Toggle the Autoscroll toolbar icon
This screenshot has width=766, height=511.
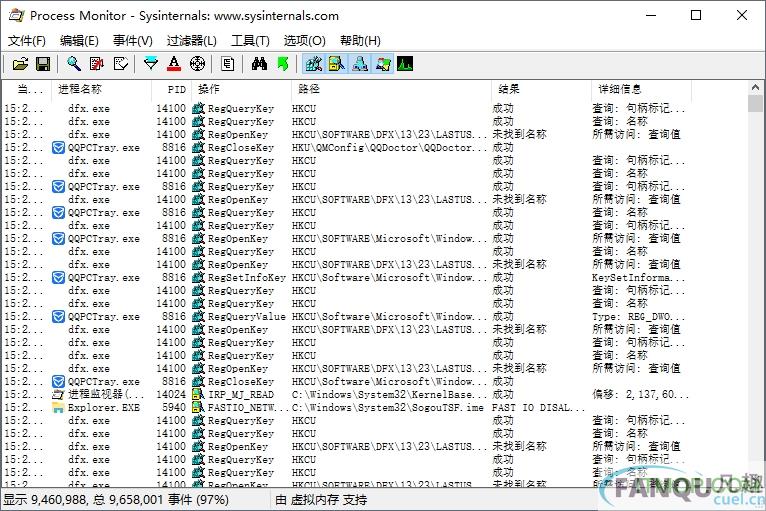97,64
